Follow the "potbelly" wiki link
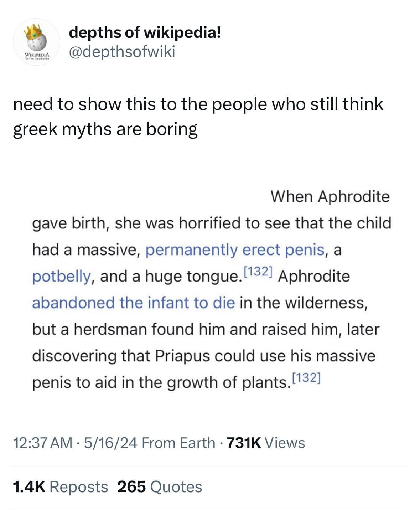The height and width of the screenshot is (510, 420). (61, 276)
